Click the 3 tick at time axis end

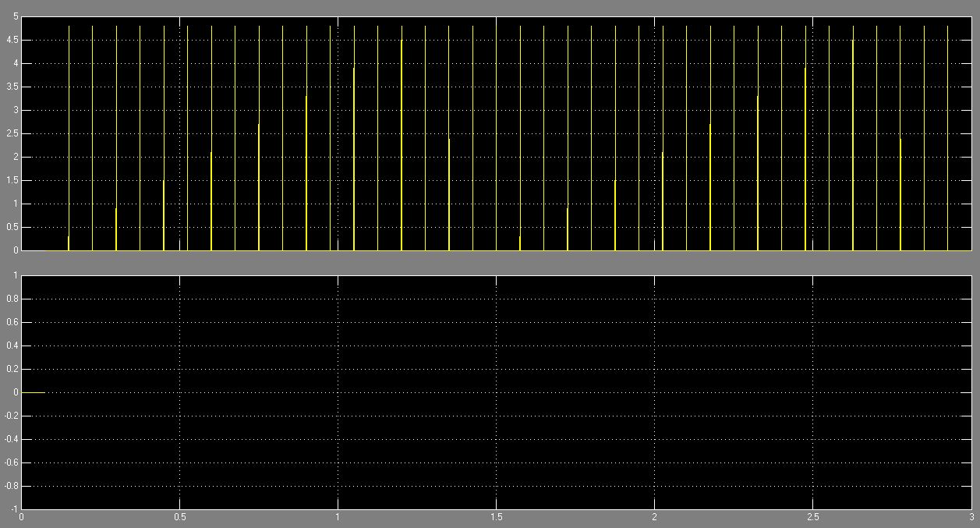click(x=971, y=517)
